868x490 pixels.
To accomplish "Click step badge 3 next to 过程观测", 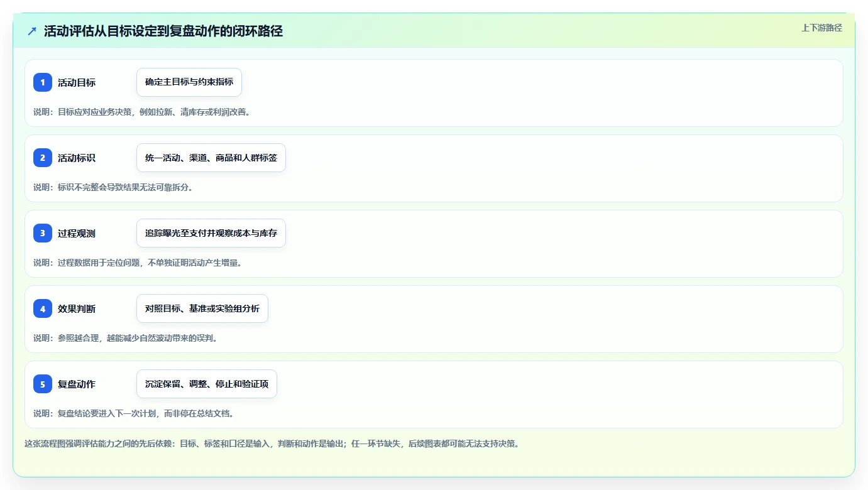I will click(x=43, y=233).
